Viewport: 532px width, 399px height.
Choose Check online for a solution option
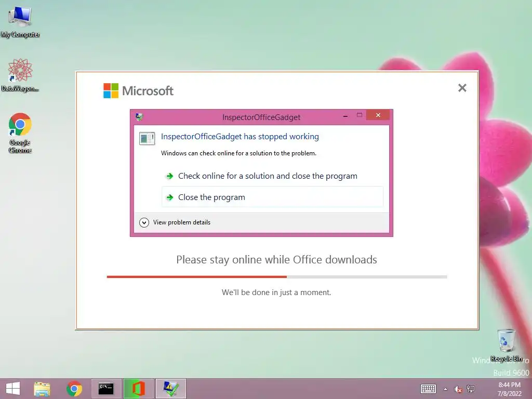272,176
